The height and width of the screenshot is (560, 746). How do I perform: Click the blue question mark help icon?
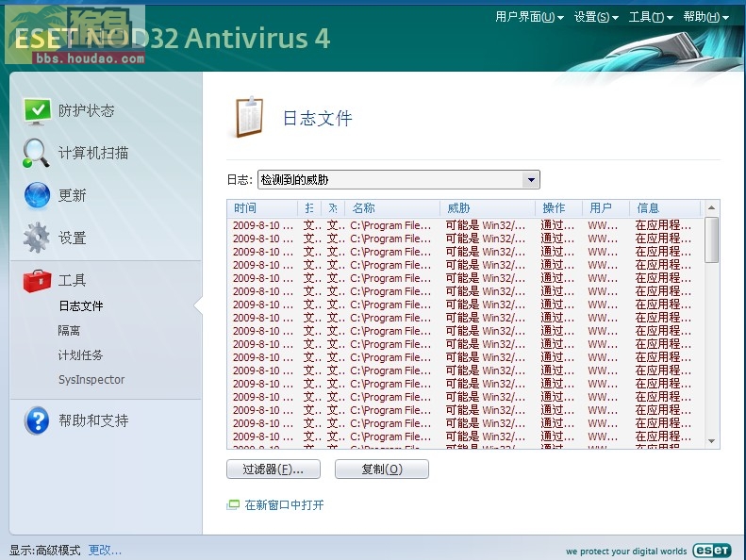tap(37, 420)
